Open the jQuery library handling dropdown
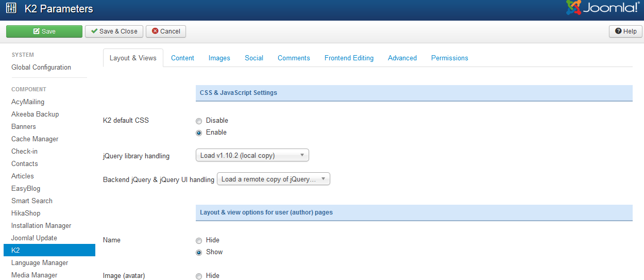The width and height of the screenshot is (644, 280). [252, 155]
